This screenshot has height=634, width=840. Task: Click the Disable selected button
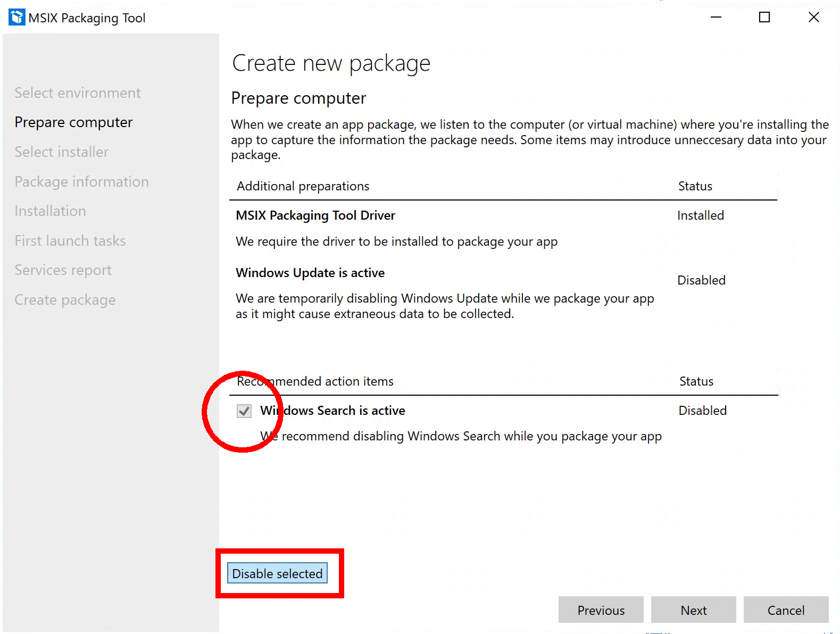click(277, 573)
